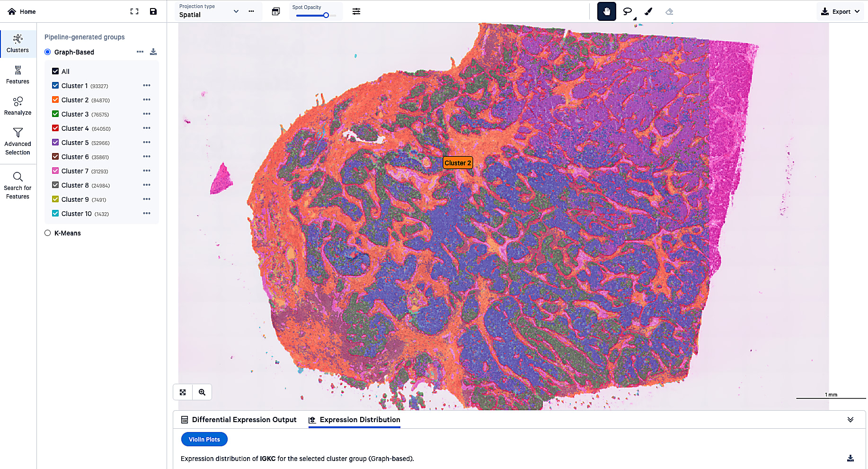Click Home in the top-left corner
The image size is (868, 469).
point(21,11)
